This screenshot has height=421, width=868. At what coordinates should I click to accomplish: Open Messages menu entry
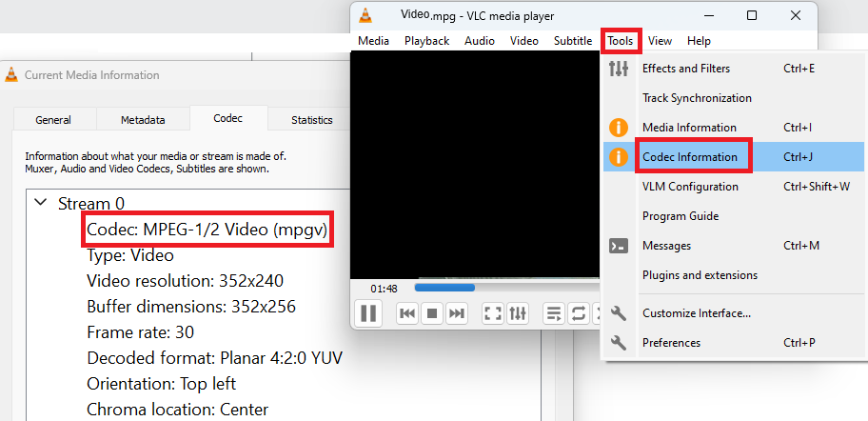(735, 246)
